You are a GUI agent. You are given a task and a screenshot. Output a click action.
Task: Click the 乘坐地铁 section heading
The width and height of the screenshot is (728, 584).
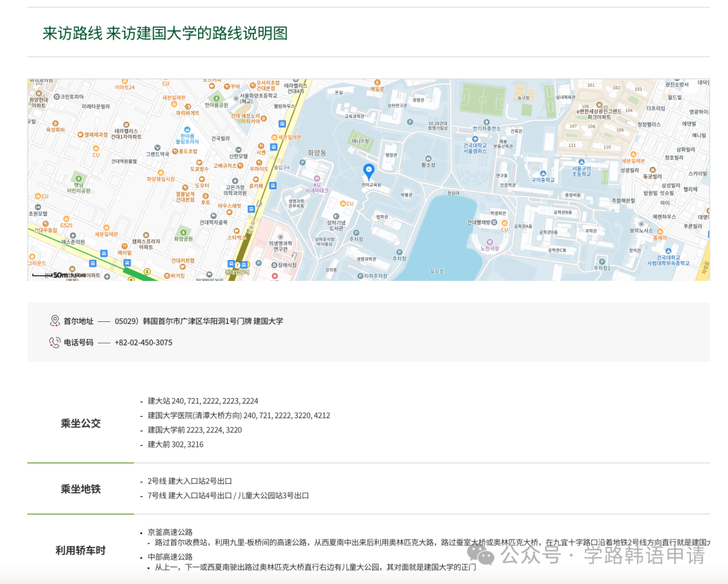click(80, 489)
